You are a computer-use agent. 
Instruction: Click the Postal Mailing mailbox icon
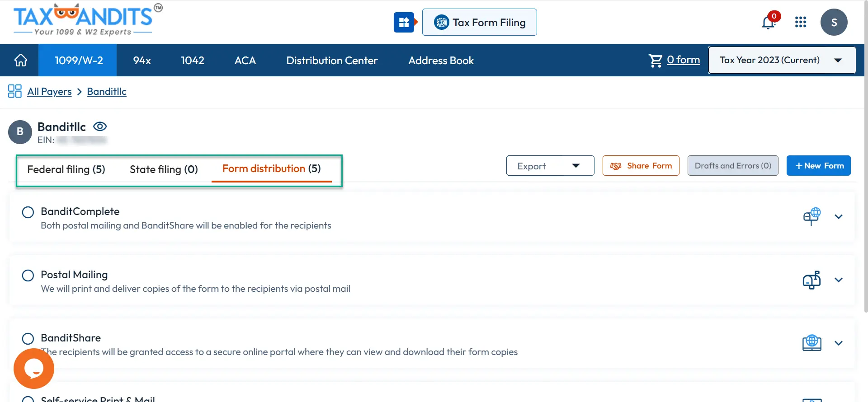pos(812,280)
